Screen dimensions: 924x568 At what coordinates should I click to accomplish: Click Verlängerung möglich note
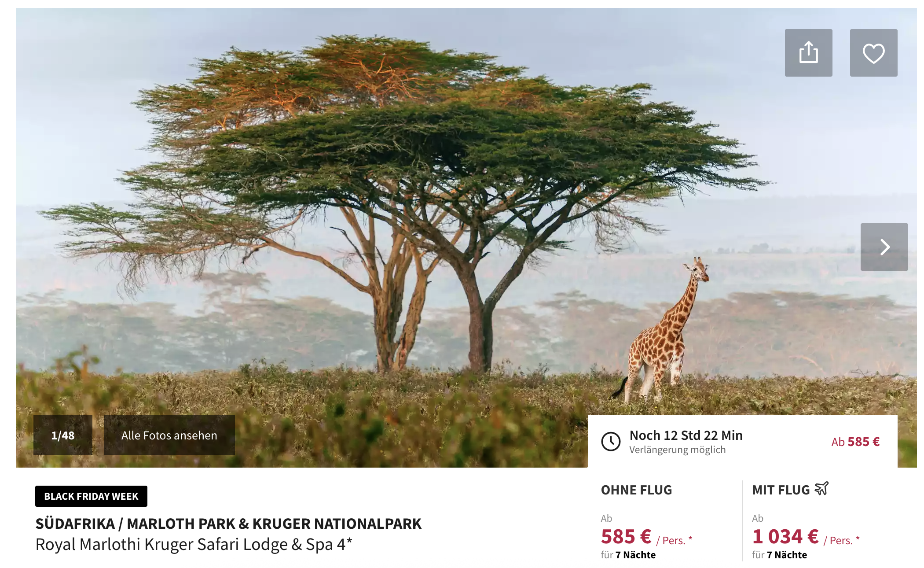pyautogui.click(x=677, y=450)
